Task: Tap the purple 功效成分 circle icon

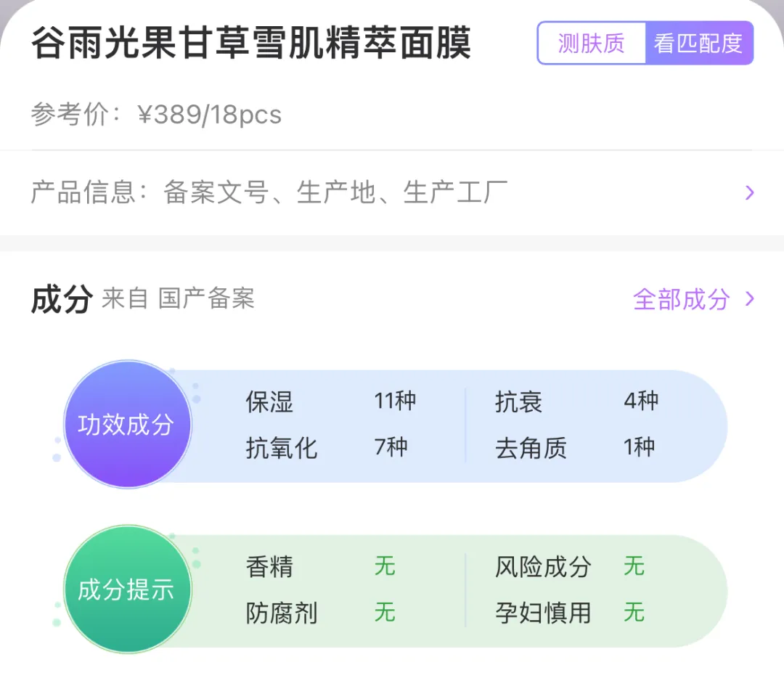Action: (x=127, y=425)
